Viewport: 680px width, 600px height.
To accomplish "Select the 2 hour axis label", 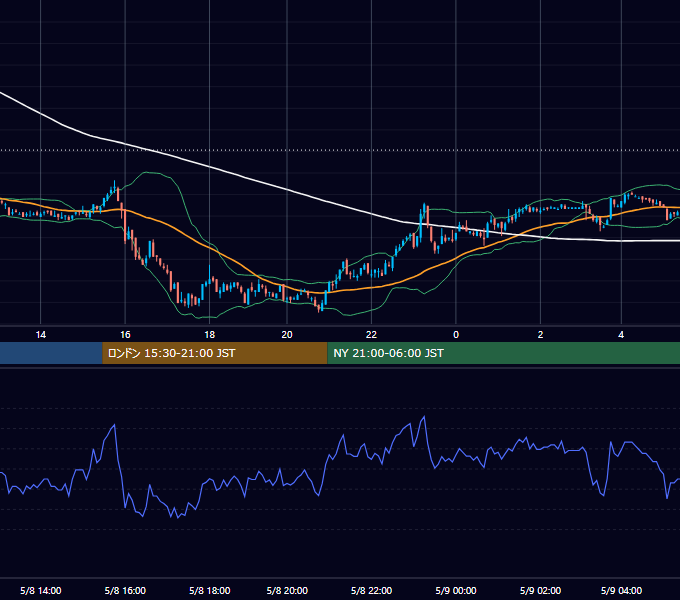I will 540,335.
